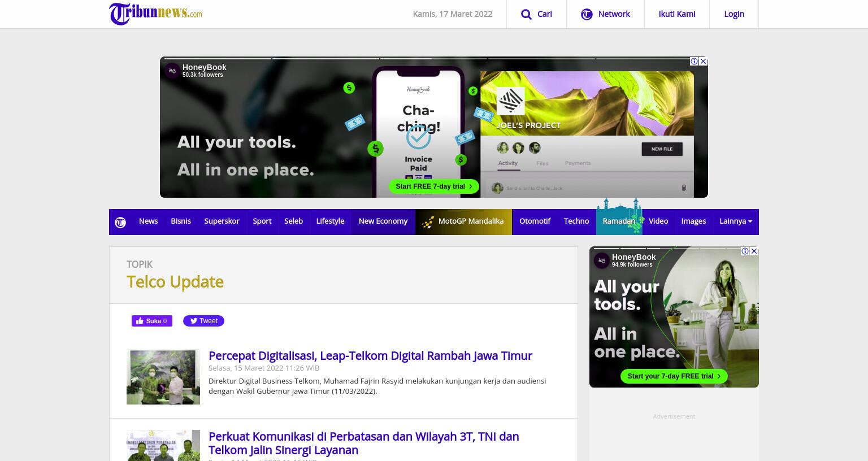This screenshot has height=461, width=868.
Task: Open the Seleb section
Action: tap(293, 221)
